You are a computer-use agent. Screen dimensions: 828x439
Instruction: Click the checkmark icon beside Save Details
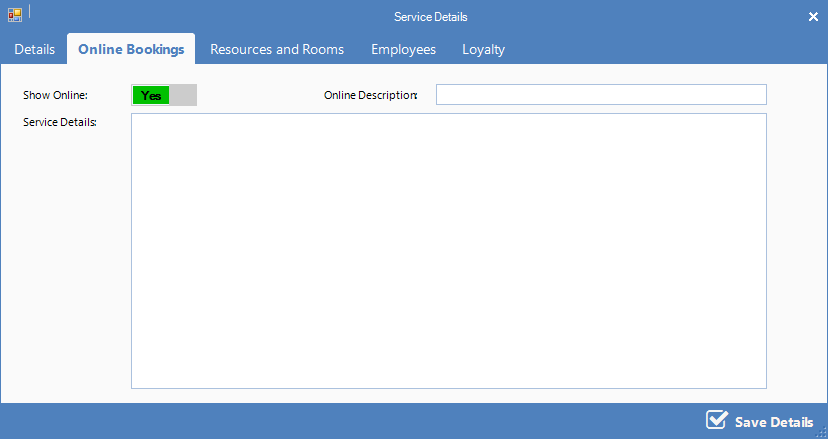[x=716, y=420]
